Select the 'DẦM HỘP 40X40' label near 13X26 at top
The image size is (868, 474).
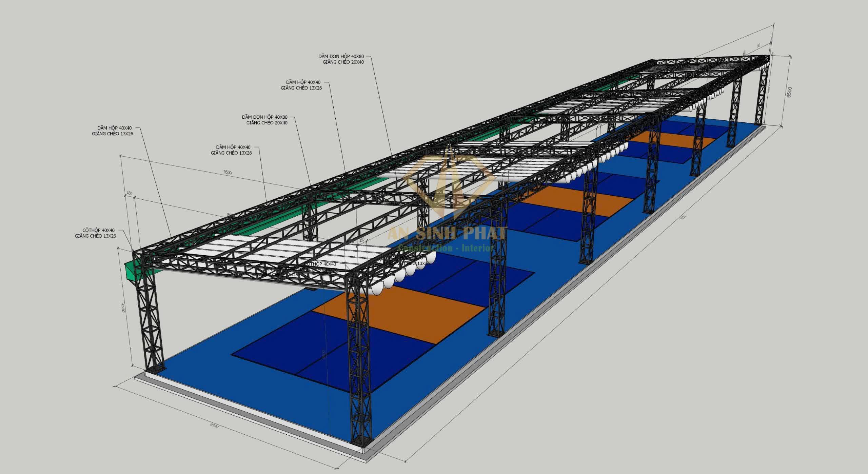[x=303, y=82]
